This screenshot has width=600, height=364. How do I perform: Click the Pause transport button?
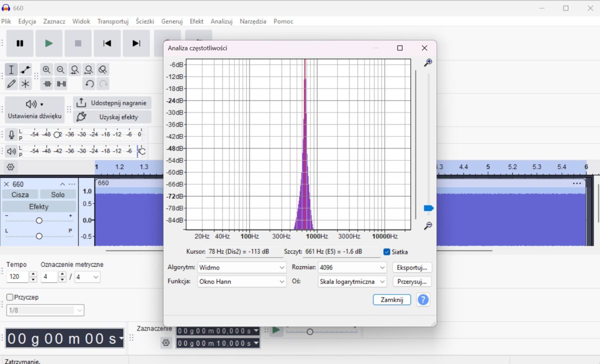coord(20,43)
